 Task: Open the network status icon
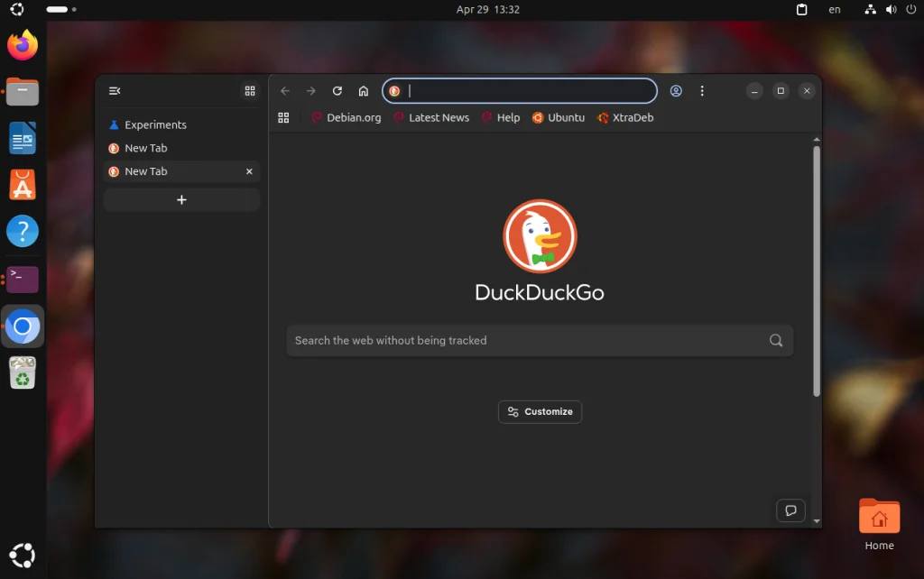point(870,9)
